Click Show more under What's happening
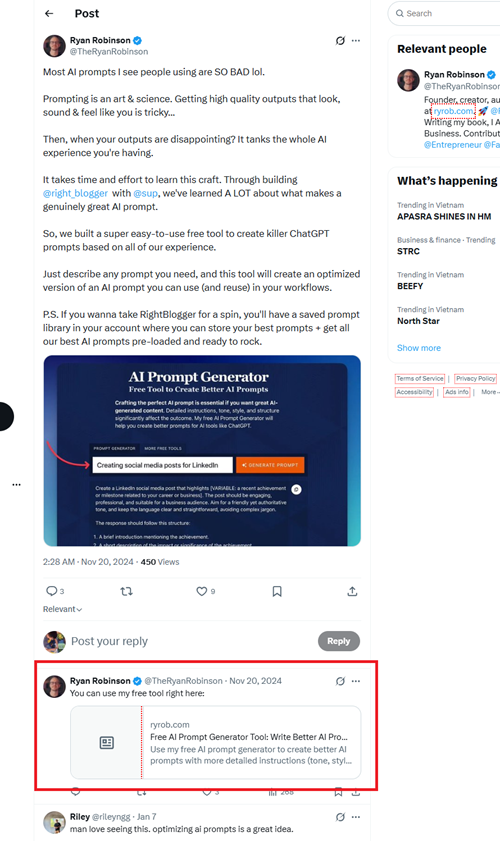The image size is (500, 841). 418,348
